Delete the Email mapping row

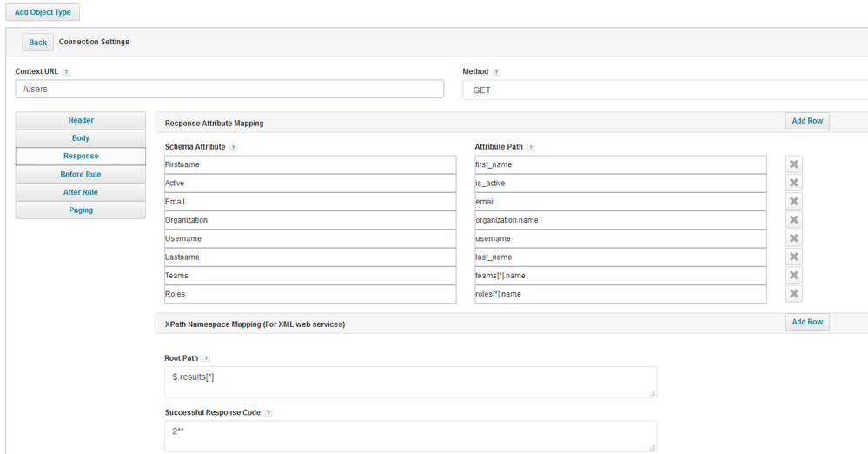coord(793,202)
